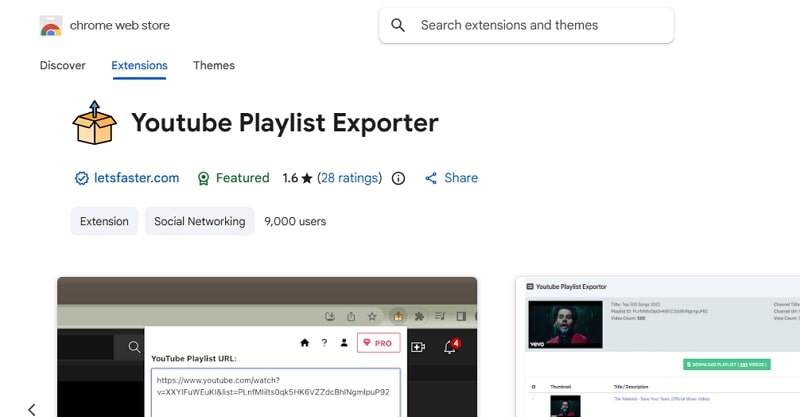Click the Share button
The height and width of the screenshot is (417, 800).
click(x=452, y=178)
